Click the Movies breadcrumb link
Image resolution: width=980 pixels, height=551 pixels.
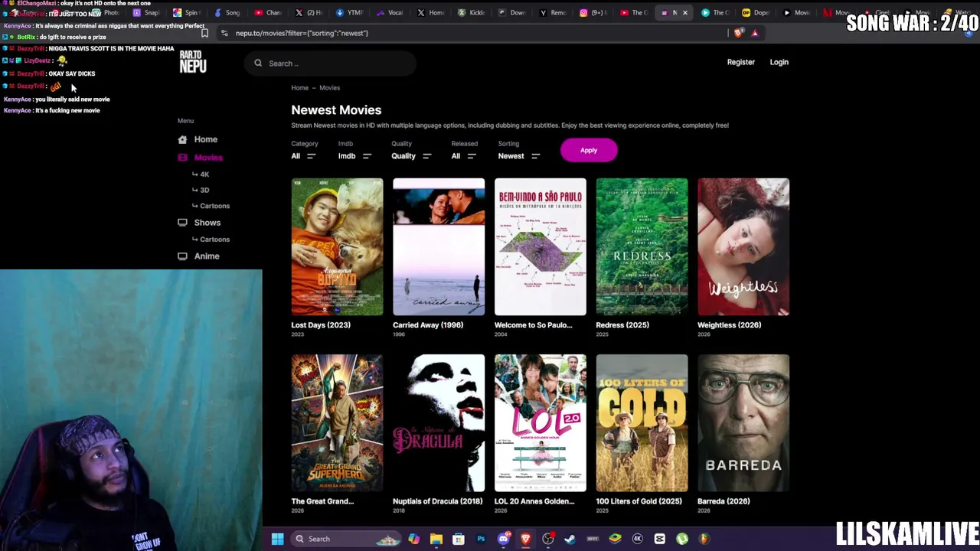[330, 88]
